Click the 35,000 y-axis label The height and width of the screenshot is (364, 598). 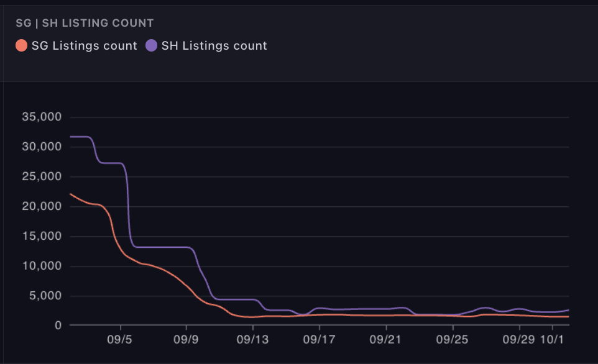41,117
